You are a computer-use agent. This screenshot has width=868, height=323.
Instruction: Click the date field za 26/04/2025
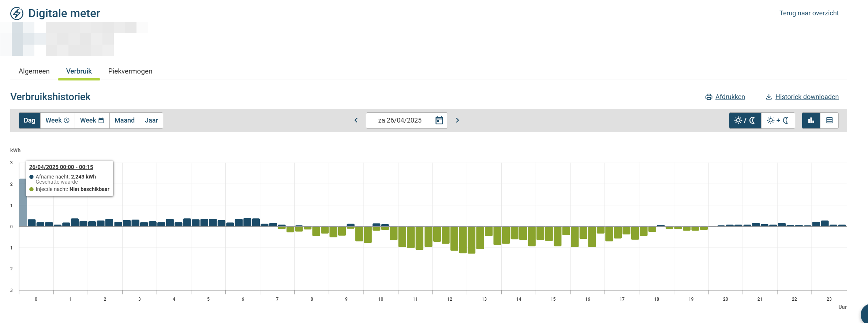click(400, 120)
